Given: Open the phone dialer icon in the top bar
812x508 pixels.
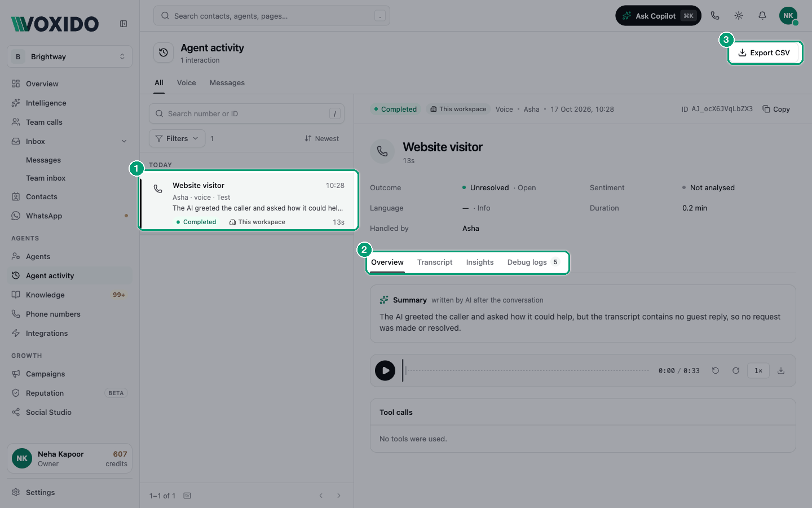Looking at the screenshot, I should pos(715,16).
